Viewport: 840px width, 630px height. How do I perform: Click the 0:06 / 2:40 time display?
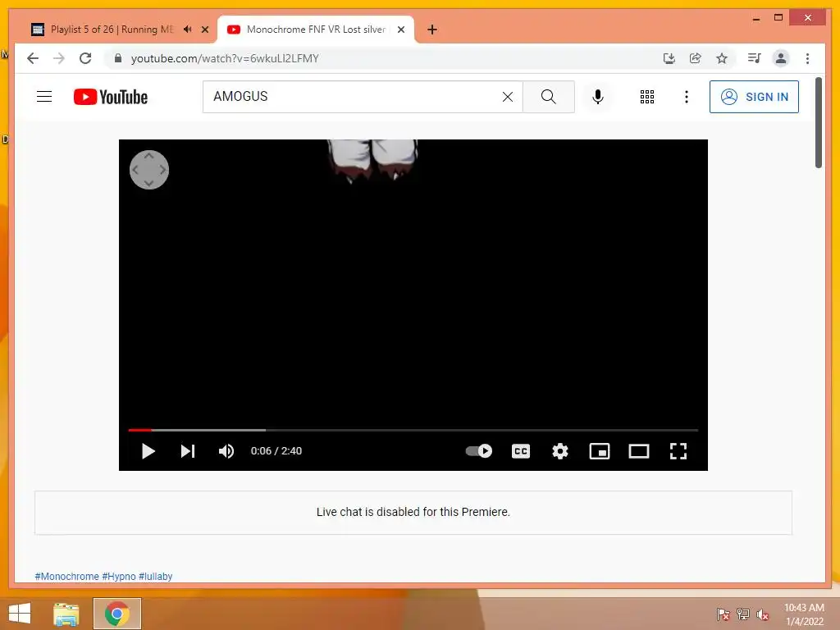pos(276,451)
